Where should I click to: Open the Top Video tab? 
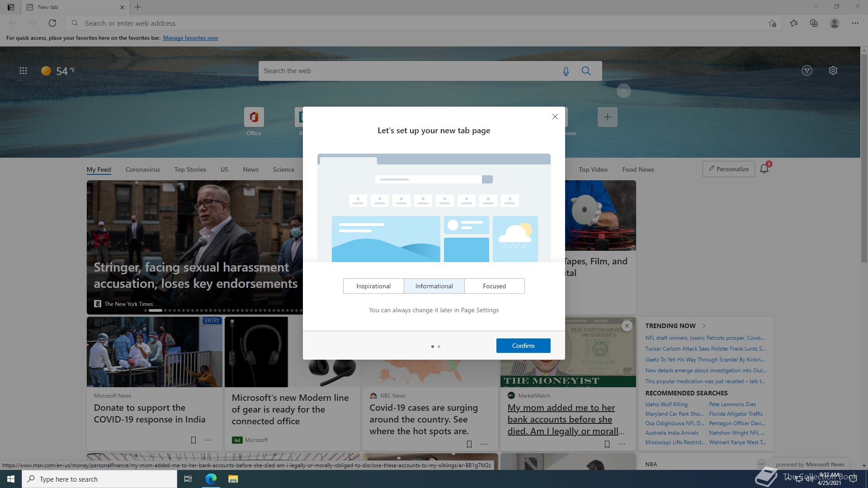point(593,169)
